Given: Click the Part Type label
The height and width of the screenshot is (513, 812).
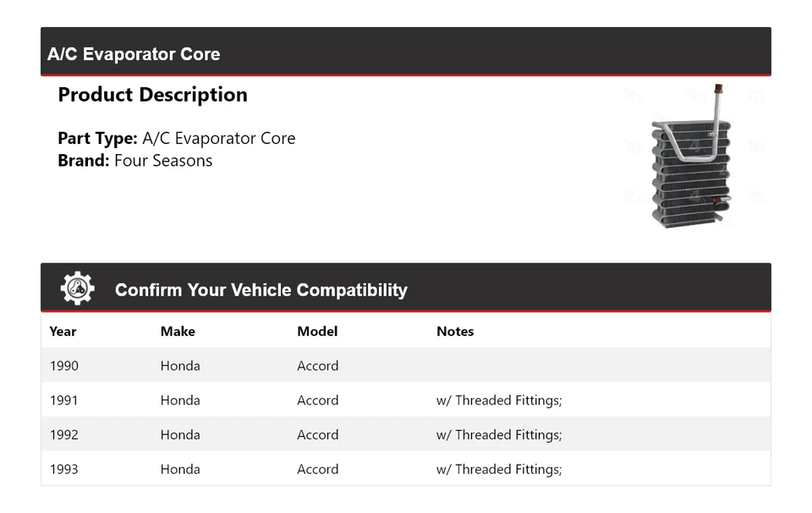Looking at the screenshot, I should (97, 138).
